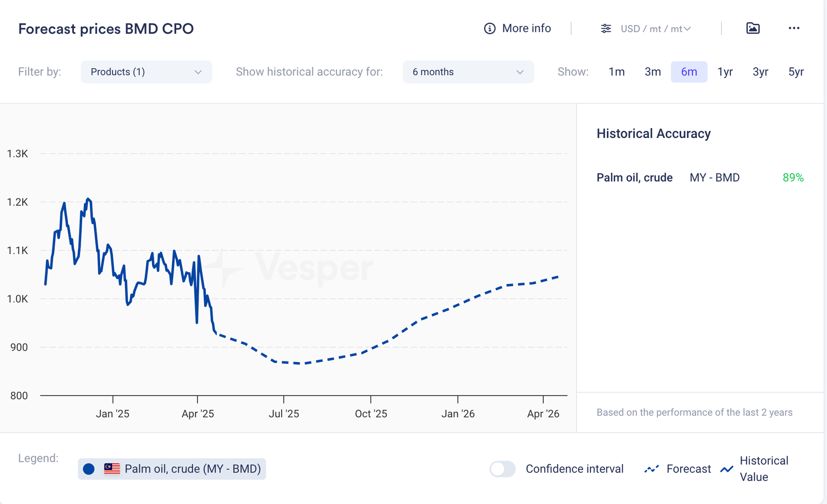Show the 1yr time range
This screenshot has height=504, width=827.
click(x=725, y=72)
